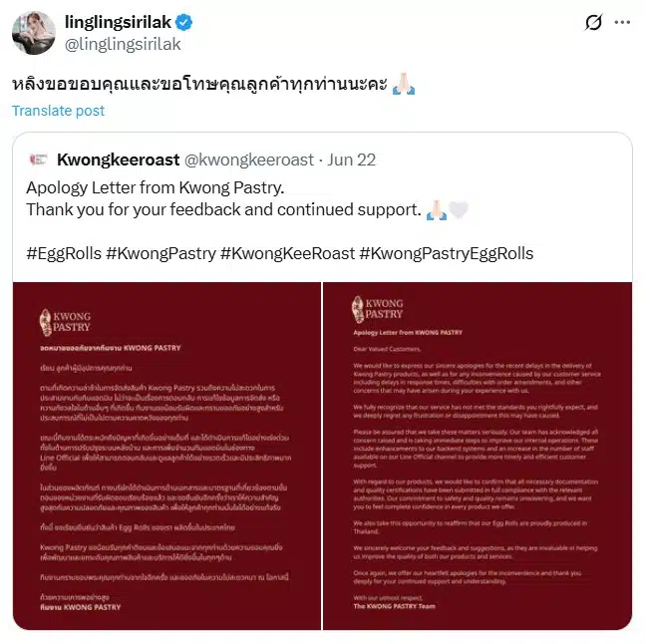This screenshot has height=644, width=645.
Task: Open the @linglingsirilak handle link
Action: pos(123,44)
